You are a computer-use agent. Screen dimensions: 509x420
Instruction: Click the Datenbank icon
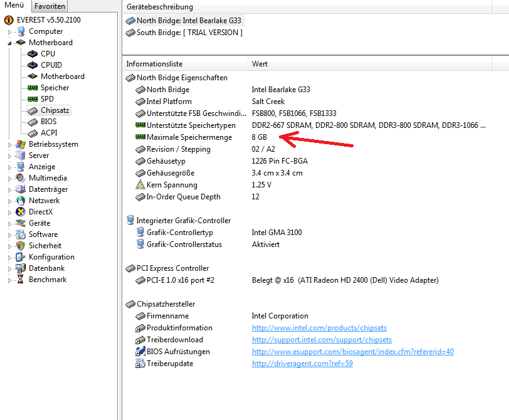(x=21, y=268)
